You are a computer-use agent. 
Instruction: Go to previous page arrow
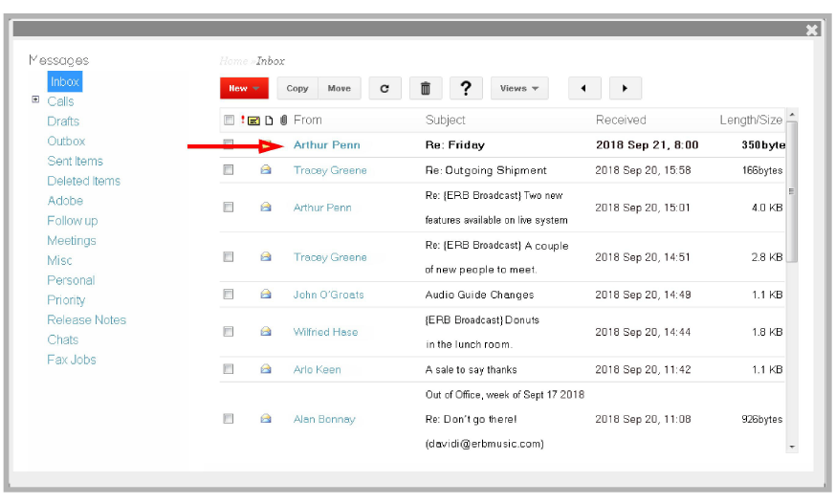point(583,89)
